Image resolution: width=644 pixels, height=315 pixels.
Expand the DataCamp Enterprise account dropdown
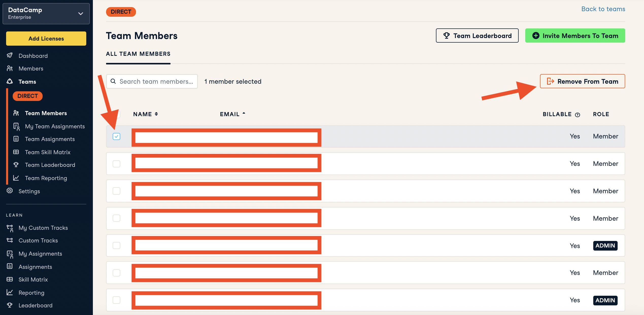81,14
